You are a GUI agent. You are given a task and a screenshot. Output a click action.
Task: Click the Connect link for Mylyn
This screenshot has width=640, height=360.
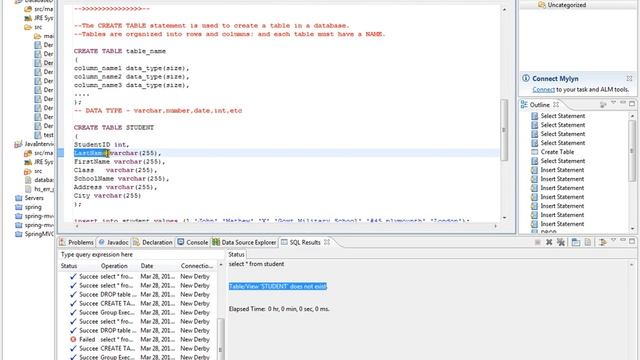tap(543, 89)
